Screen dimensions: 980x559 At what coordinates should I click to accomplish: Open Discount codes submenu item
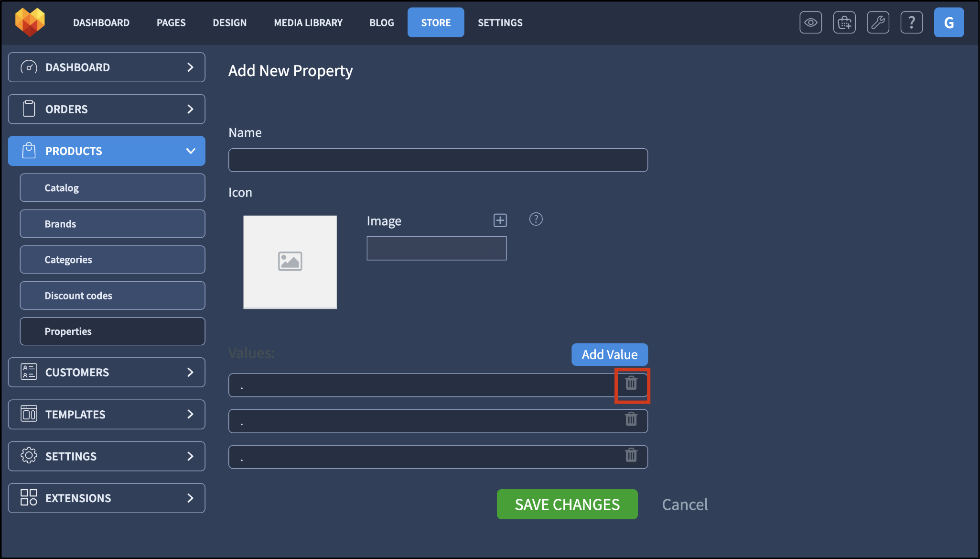tap(112, 296)
